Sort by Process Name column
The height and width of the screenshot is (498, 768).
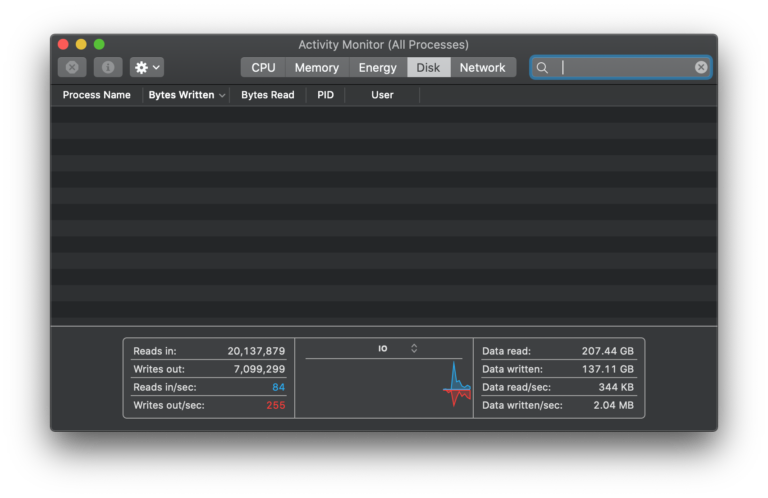click(96, 95)
